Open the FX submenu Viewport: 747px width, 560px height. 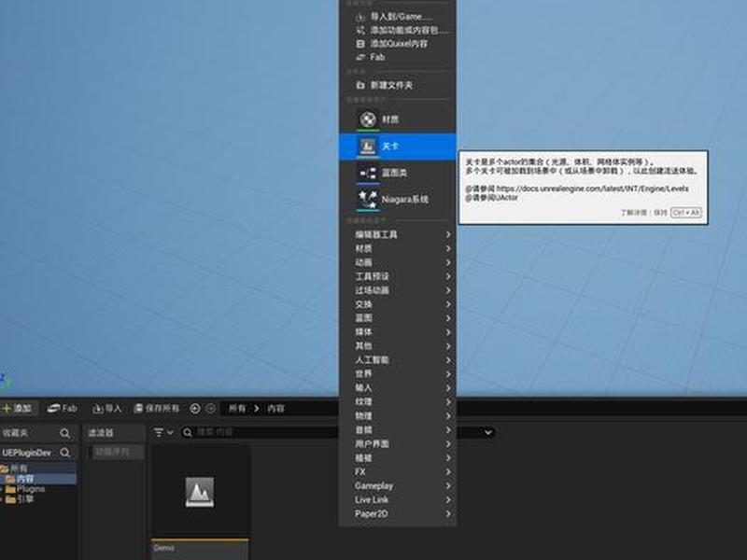398,472
